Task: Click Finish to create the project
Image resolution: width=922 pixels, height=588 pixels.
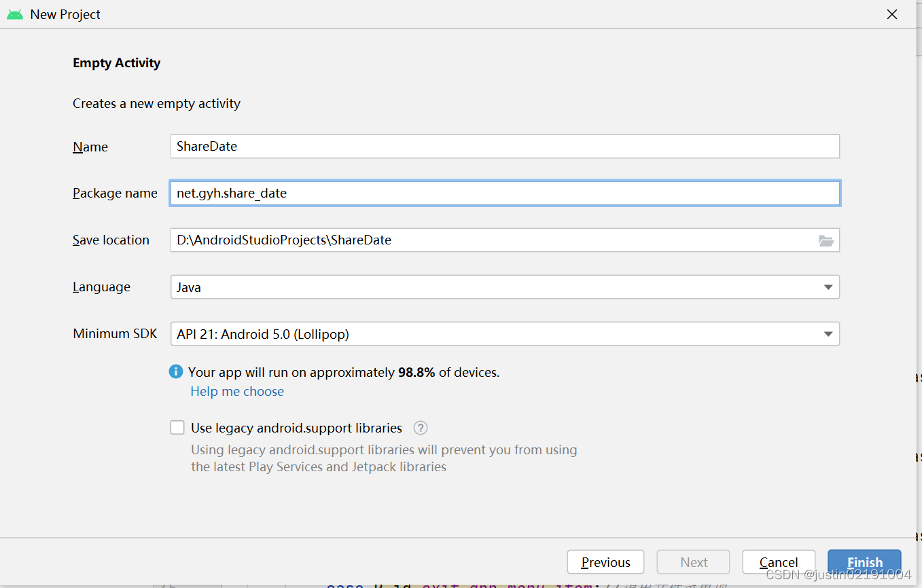Action: (x=864, y=562)
